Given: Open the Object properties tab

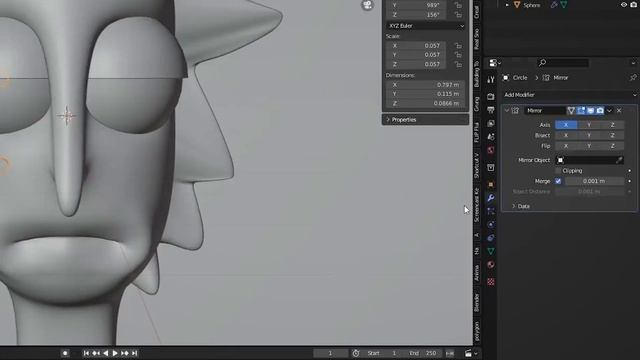Looking at the screenshot, I should click(x=491, y=184).
